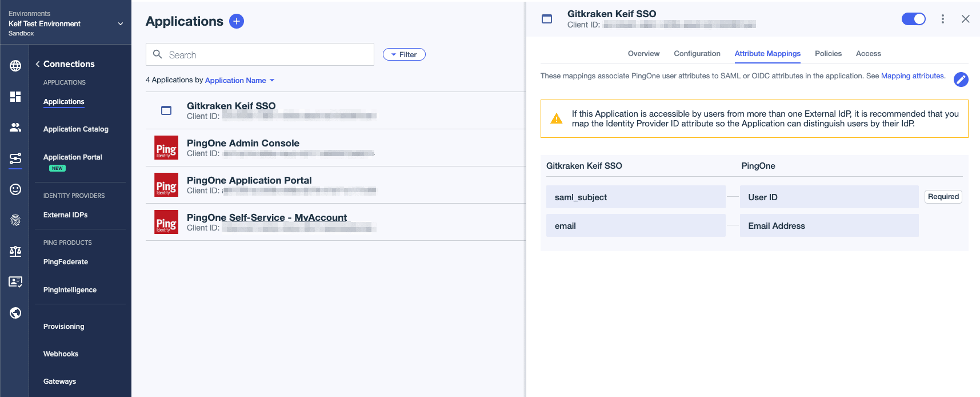The image size is (980, 397).
Task: Open Gateways in the menu
Action: click(59, 382)
